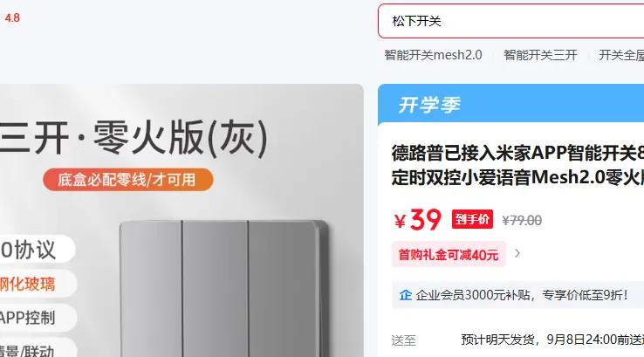The width and height of the screenshot is (644, 357).
Task: Click the orange 底盒必配零线/才可用 badge
Action: tap(127, 180)
